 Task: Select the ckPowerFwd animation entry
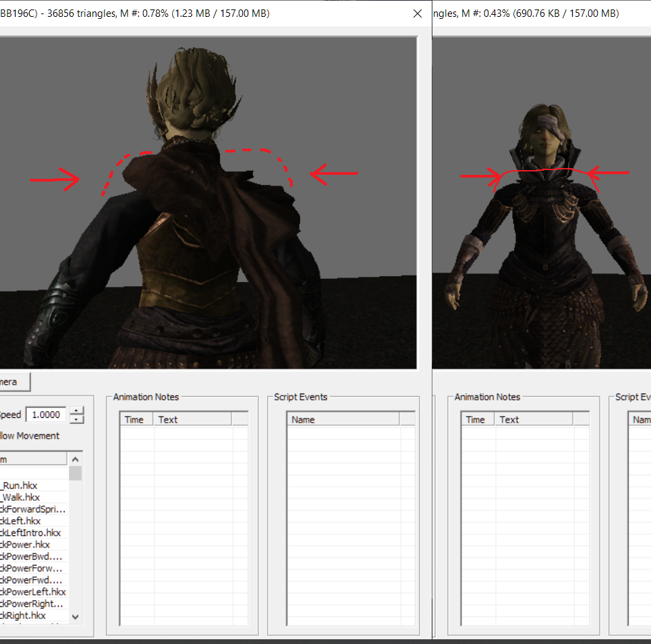[34, 580]
